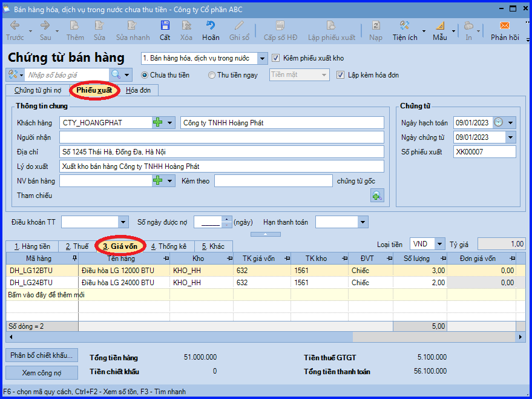Click the Người nhận input field
The height and width of the screenshot is (399, 532).
[x=222, y=137]
